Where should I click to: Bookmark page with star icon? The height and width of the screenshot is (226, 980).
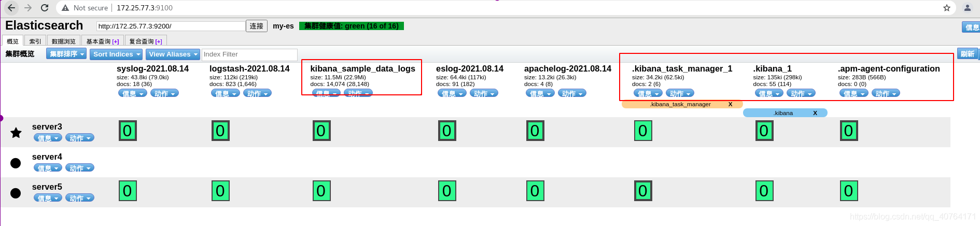[x=947, y=8]
